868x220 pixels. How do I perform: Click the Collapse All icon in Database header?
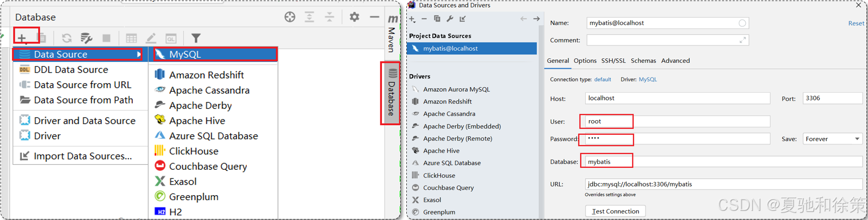tap(330, 17)
